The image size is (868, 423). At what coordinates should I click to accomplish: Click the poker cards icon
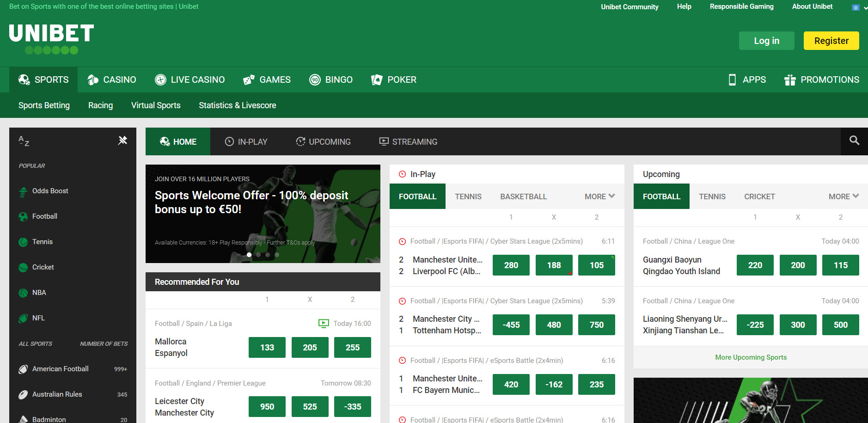(377, 80)
